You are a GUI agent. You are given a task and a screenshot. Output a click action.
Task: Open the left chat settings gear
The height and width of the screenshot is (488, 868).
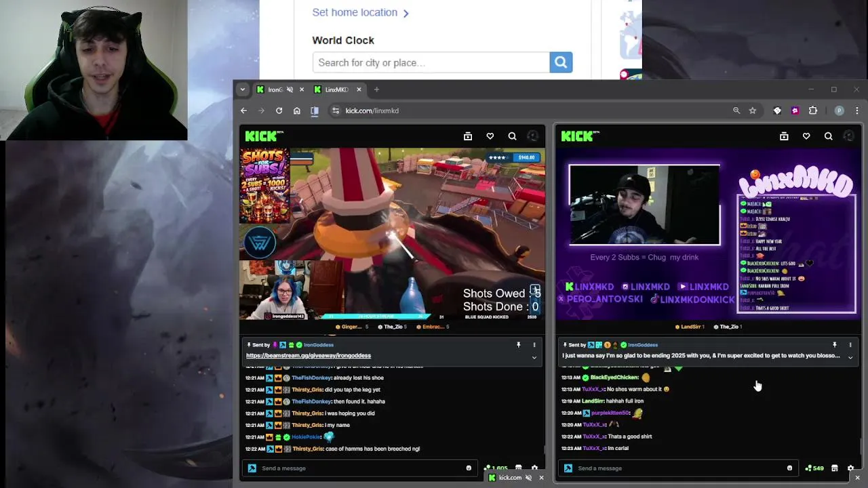point(534,468)
